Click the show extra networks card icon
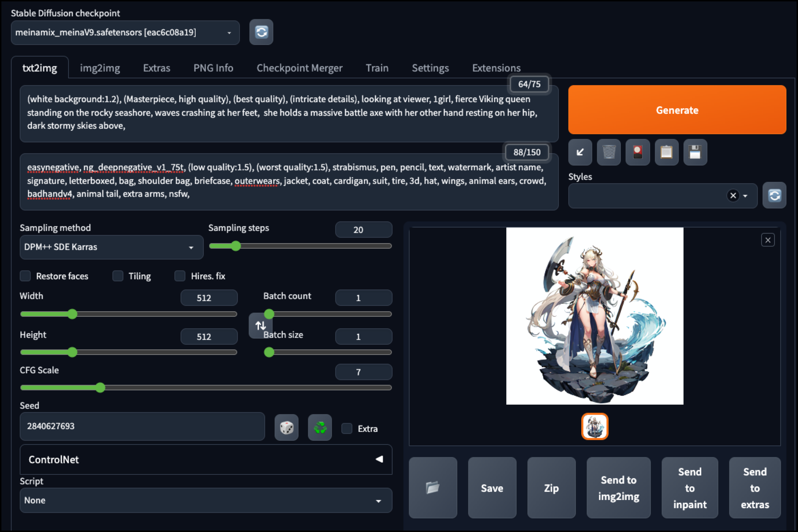Viewport: 798px width, 532px height. 638,152
